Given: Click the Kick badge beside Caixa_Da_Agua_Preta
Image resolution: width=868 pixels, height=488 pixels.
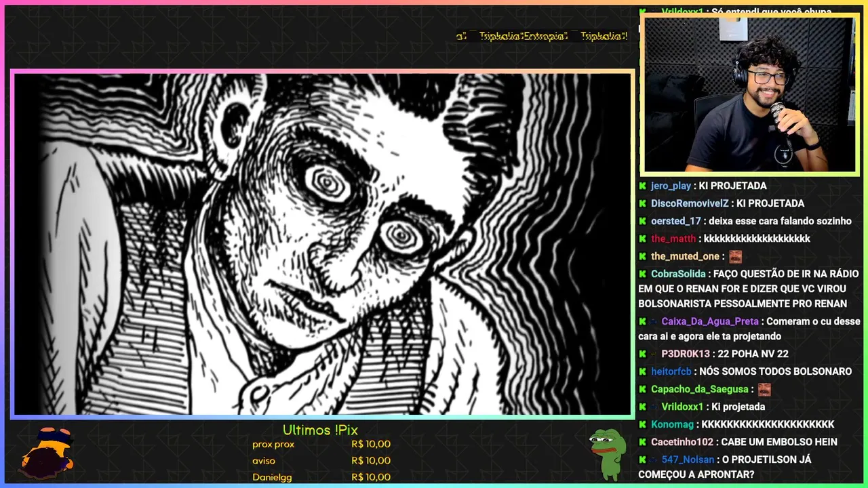Looking at the screenshot, I should tap(642, 321).
